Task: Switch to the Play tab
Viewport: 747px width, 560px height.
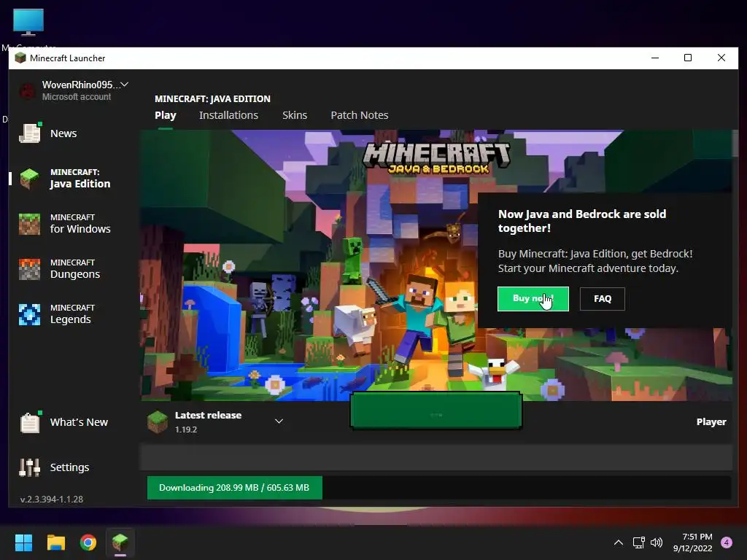Action: tap(166, 115)
